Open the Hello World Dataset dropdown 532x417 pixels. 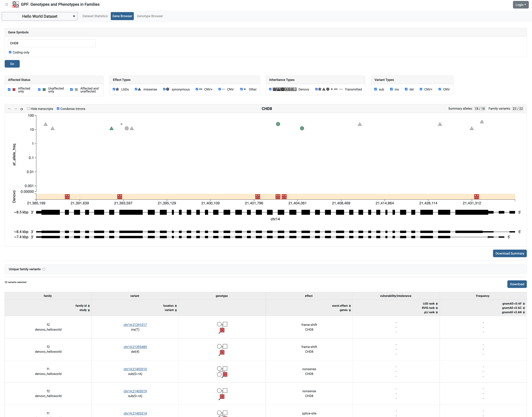click(40, 16)
